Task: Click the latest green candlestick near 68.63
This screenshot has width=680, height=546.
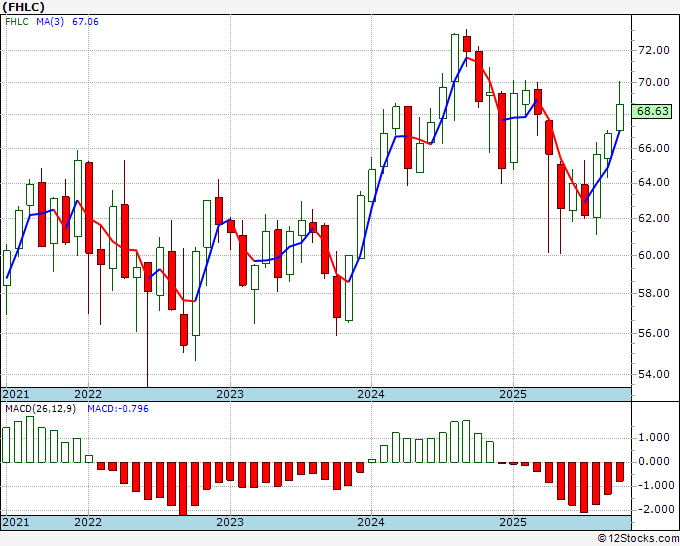Action: (x=620, y=117)
